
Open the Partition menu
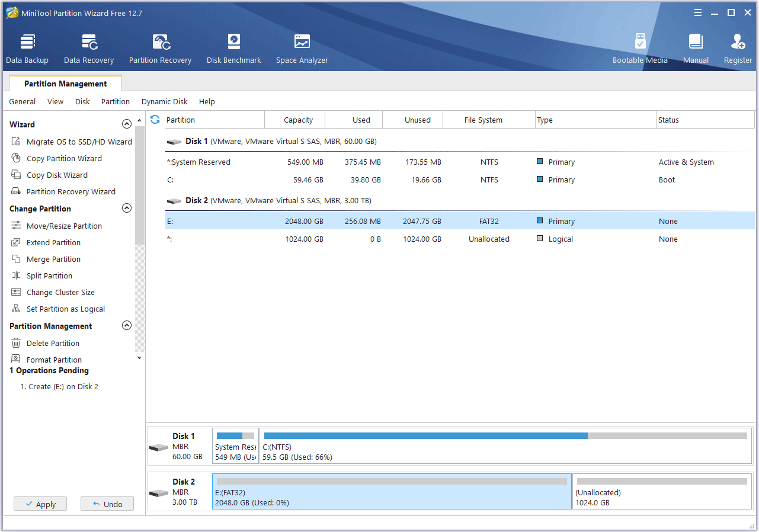(x=116, y=102)
